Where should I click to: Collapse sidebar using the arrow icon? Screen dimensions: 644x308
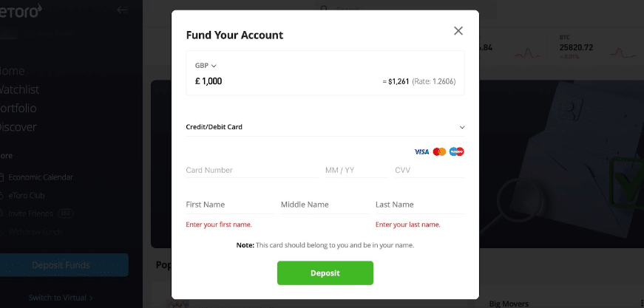click(x=123, y=10)
